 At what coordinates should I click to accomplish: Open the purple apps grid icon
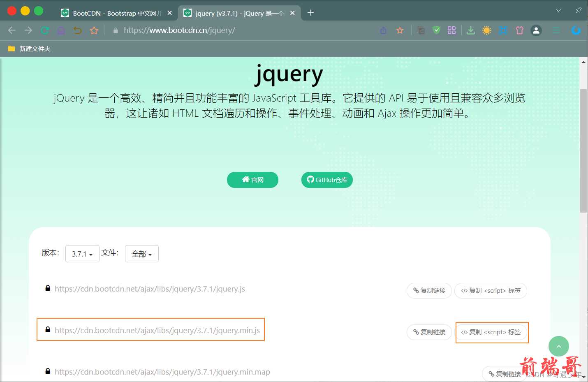point(451,30)
